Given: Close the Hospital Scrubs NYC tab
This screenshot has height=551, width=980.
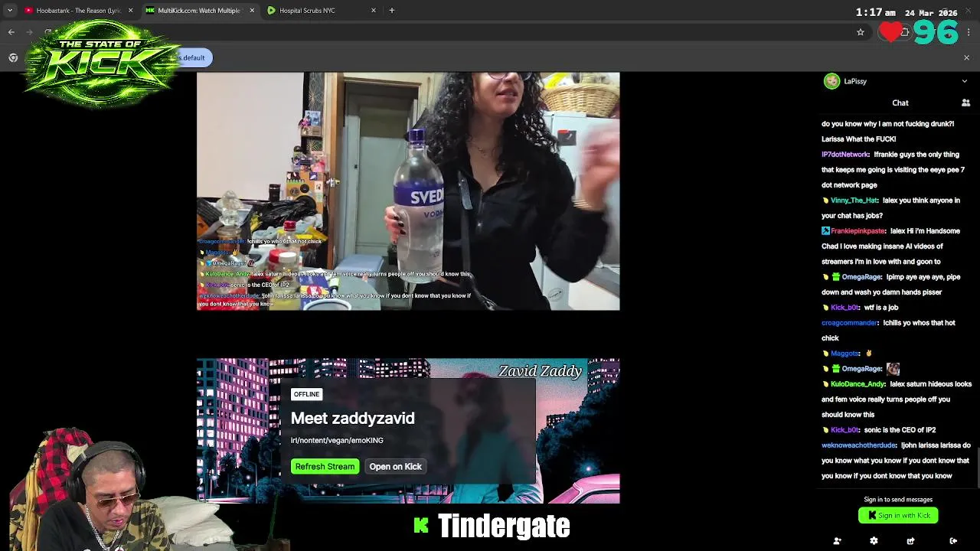Looking at the screenshot, I should [x=374, y=11].
